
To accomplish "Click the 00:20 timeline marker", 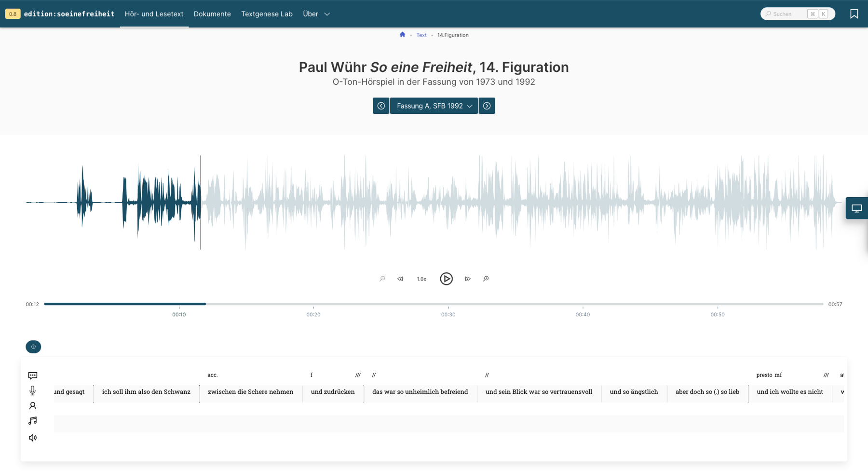I will (313, 314).
